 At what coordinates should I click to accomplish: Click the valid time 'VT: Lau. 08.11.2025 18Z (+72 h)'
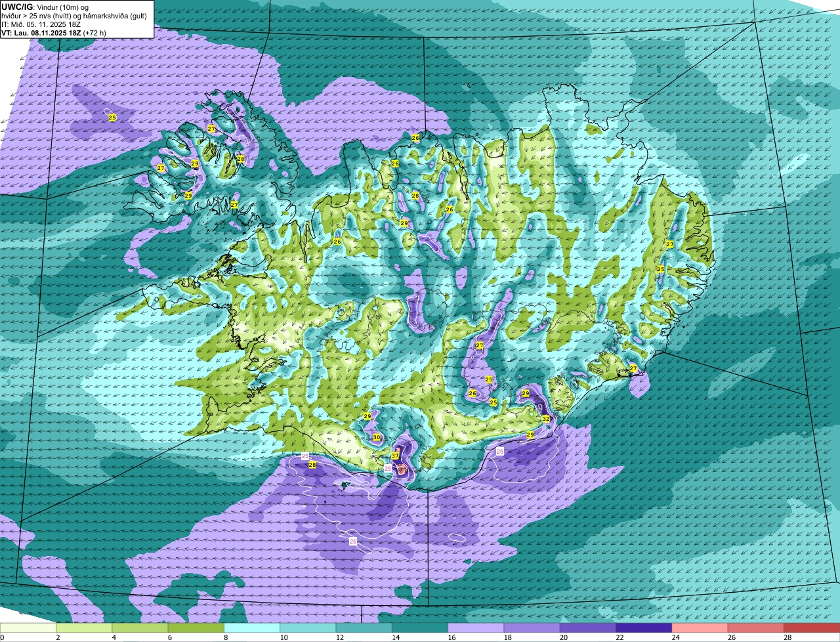(54, 32)
